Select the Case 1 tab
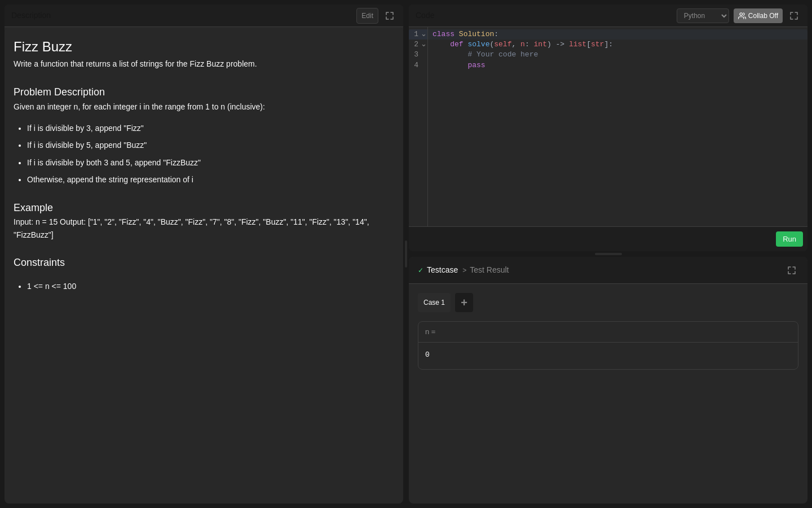The image size is (812, 508). 434,303
